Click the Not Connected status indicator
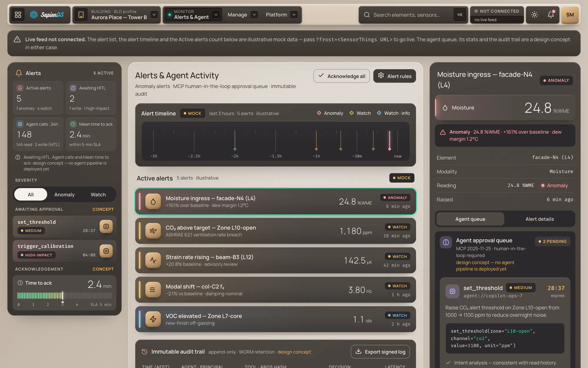This screenshot has width=588, height=368. [x=497, y=15]
